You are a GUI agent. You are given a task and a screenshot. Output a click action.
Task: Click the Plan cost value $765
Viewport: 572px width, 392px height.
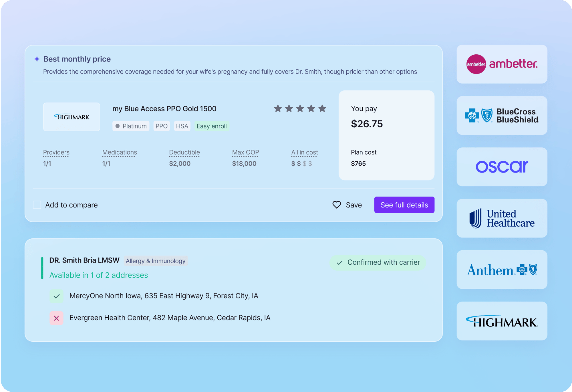[358, 164]
